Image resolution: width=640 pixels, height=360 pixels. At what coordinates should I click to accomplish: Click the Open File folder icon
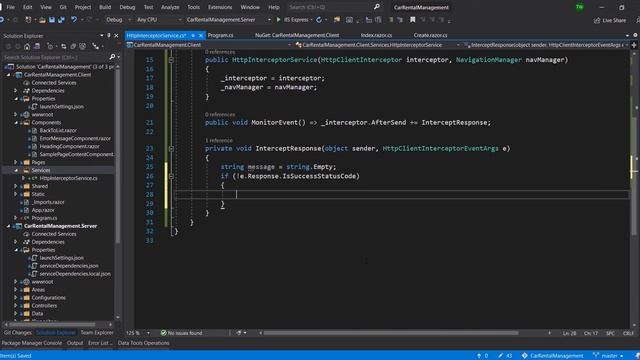(42, 20)
